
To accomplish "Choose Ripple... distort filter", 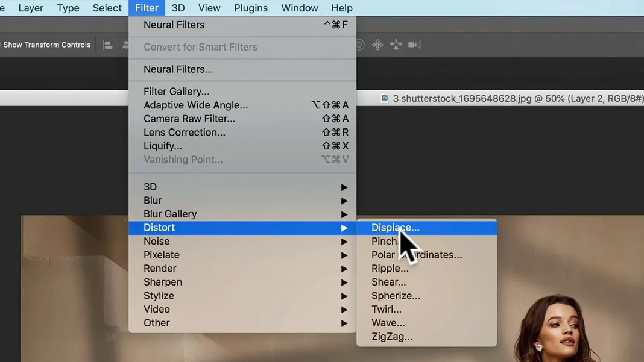I will (427, 269).
